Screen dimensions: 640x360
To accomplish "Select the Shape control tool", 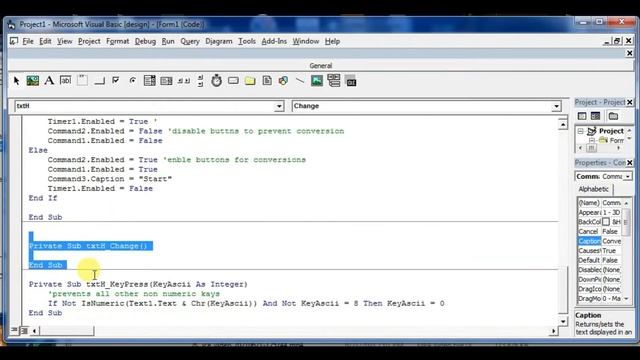I will (x=283, y=81).
